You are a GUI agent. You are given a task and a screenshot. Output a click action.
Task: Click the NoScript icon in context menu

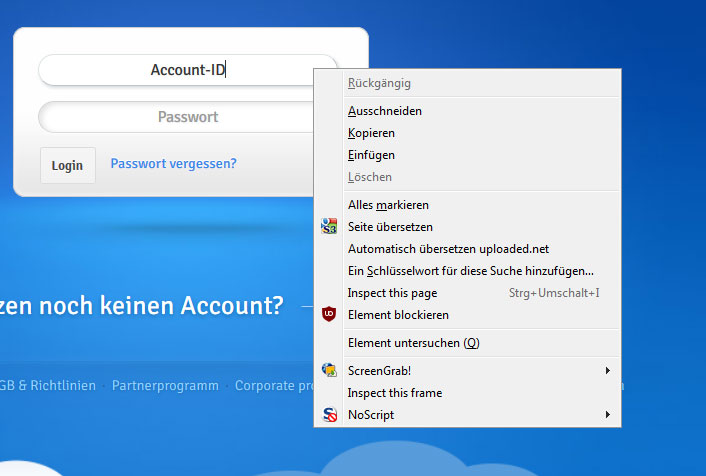(329, 415)
